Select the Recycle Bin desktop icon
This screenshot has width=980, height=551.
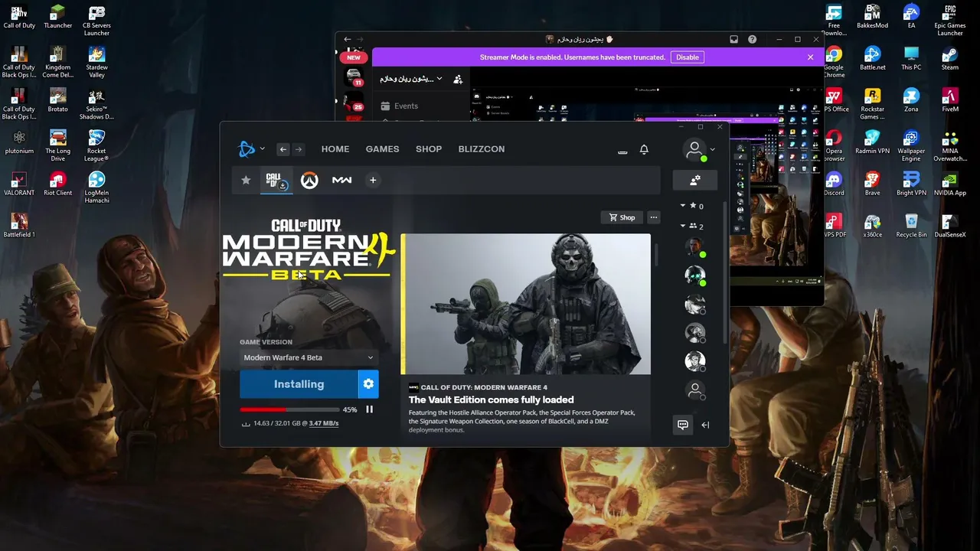[911, 227]
